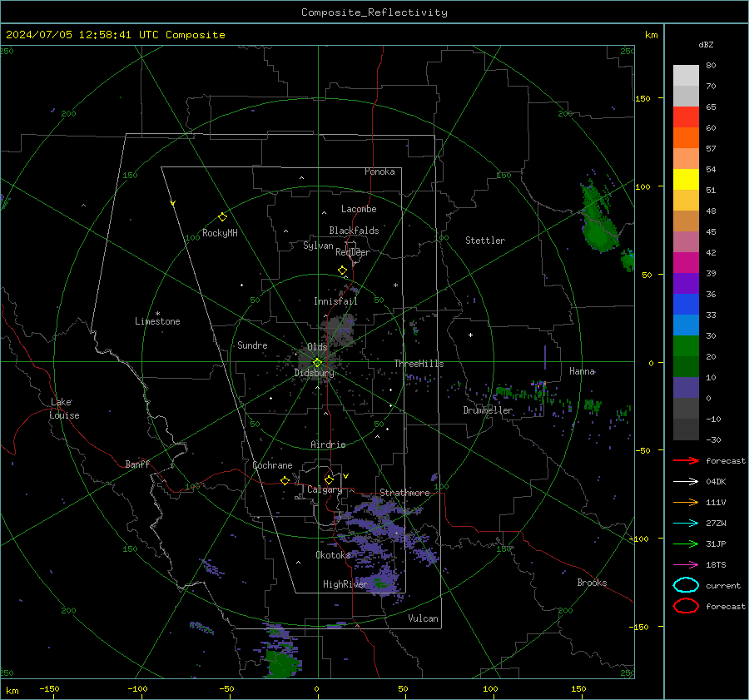This screenshot has width=749, height=700.
Task: Click the Banff town label
Action: (x=137, y=464)
